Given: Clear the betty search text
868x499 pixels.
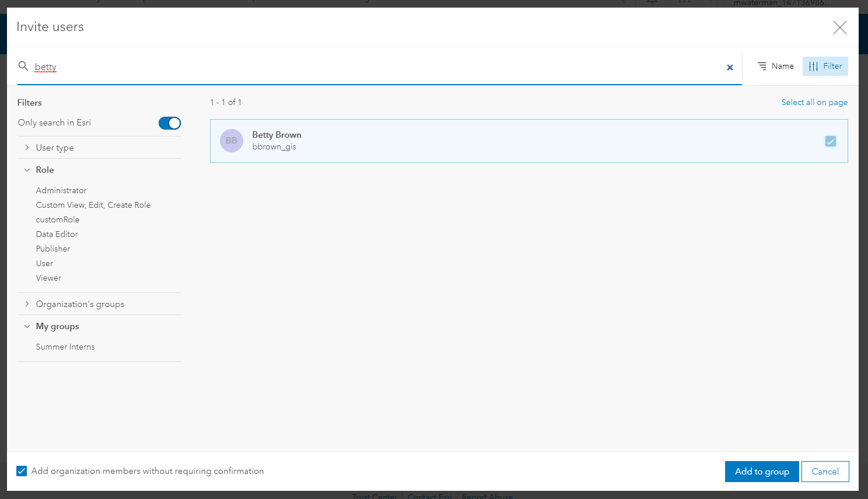Looking at the screenshot, I should click(x=730, y=68).
